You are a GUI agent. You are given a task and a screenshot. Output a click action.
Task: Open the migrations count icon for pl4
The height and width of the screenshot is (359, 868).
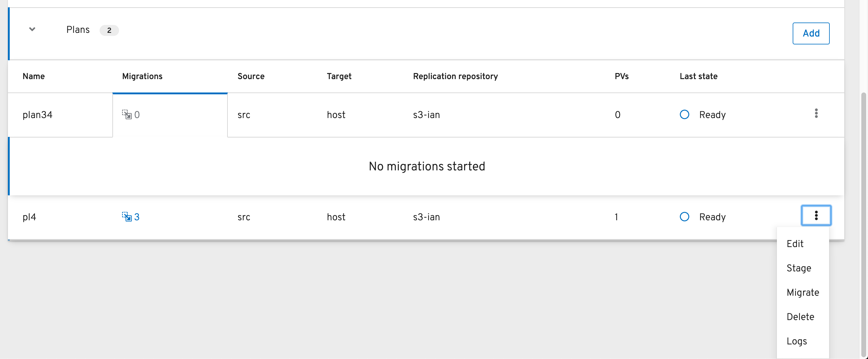pos(131,217)
